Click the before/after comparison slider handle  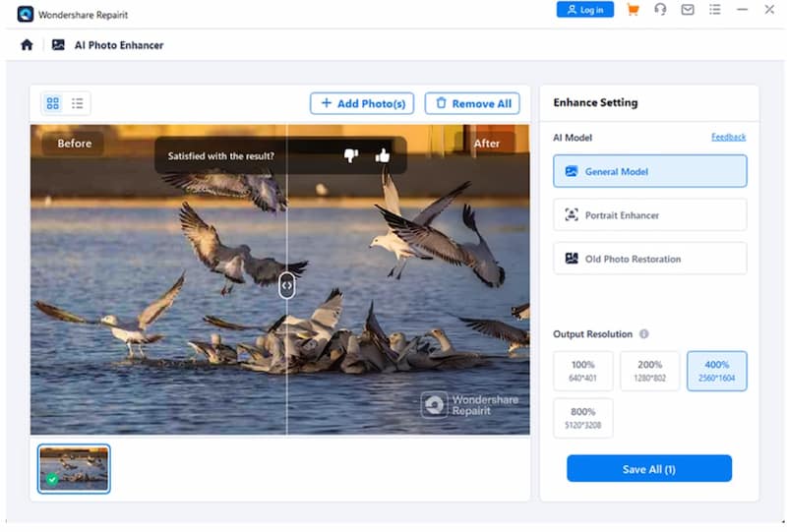286,285
